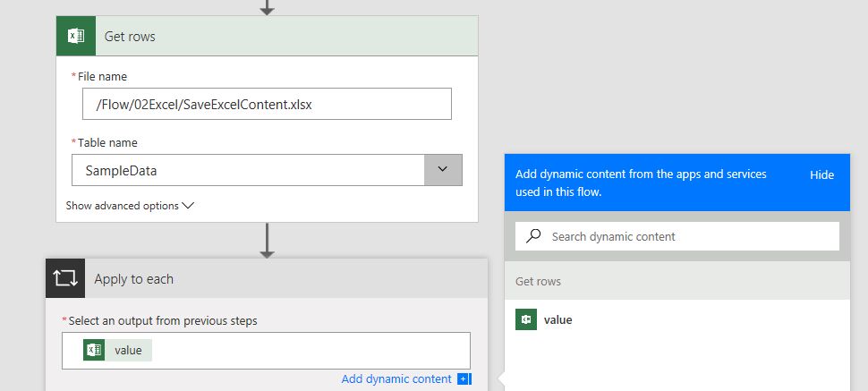
Task: Click the Excel icon inside the value token
Action: click(94, 350)
